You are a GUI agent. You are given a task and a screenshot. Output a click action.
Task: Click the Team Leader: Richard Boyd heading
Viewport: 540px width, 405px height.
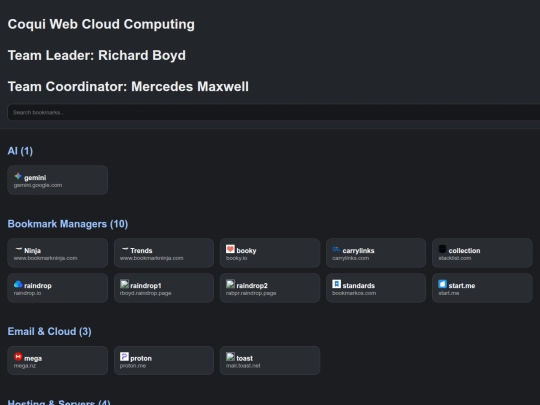click(97, 55)
